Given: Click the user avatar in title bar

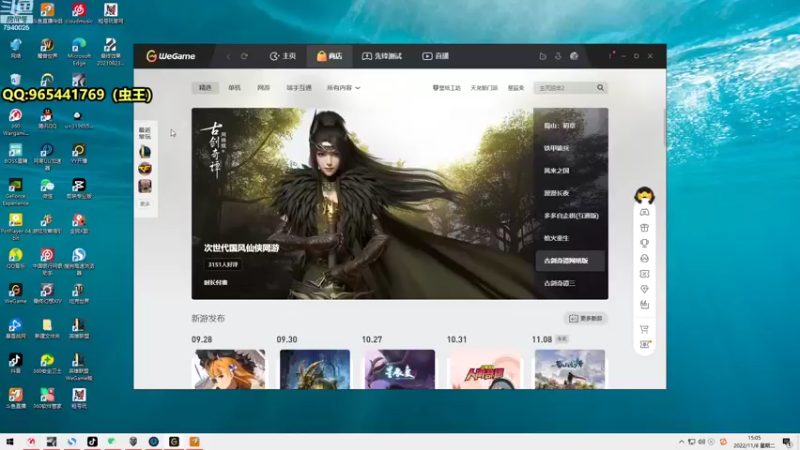Looking at the screenshot, I should (x=574, y=56).
